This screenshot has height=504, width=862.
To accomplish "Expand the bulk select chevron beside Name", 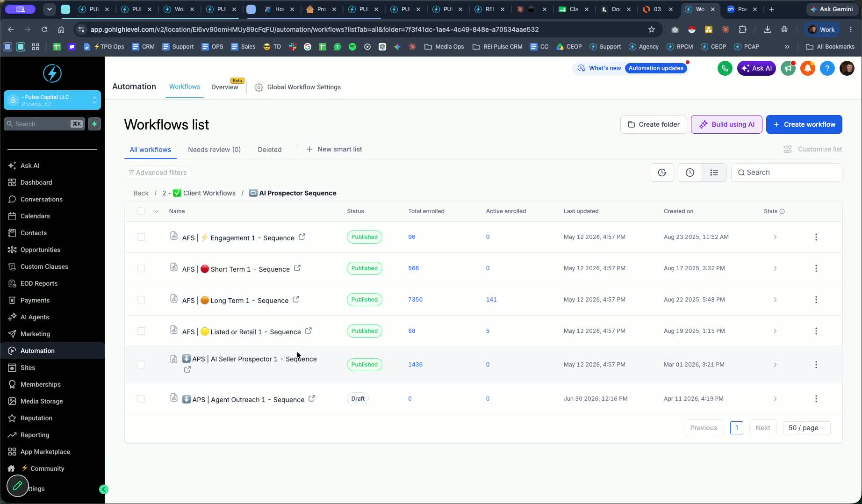I will click(157, 211).
